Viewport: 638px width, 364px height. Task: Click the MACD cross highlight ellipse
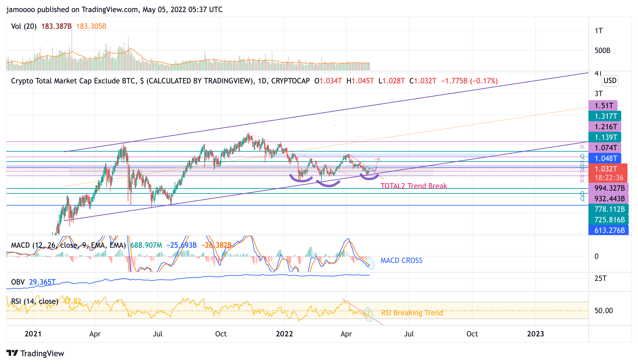pos(371,263)
